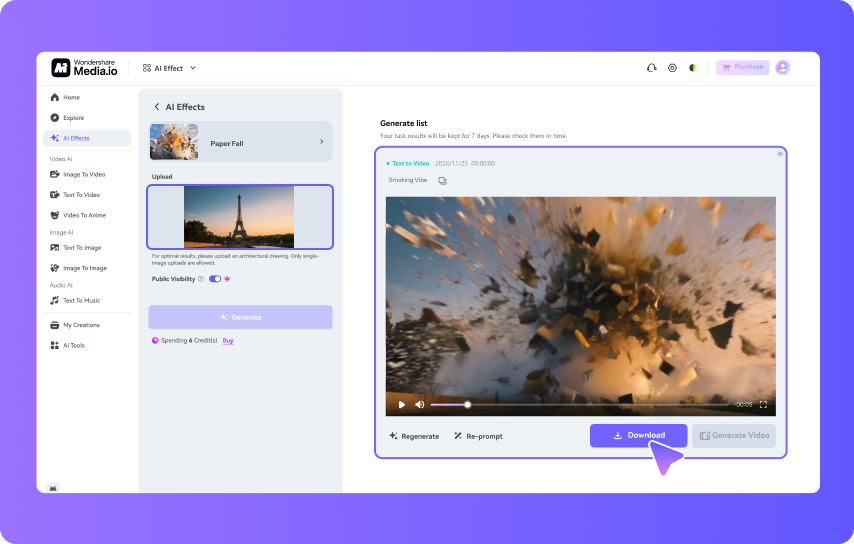Click the premium crown icon
The height and width of the screenshot is (544, 854).
tap(227, 279)
